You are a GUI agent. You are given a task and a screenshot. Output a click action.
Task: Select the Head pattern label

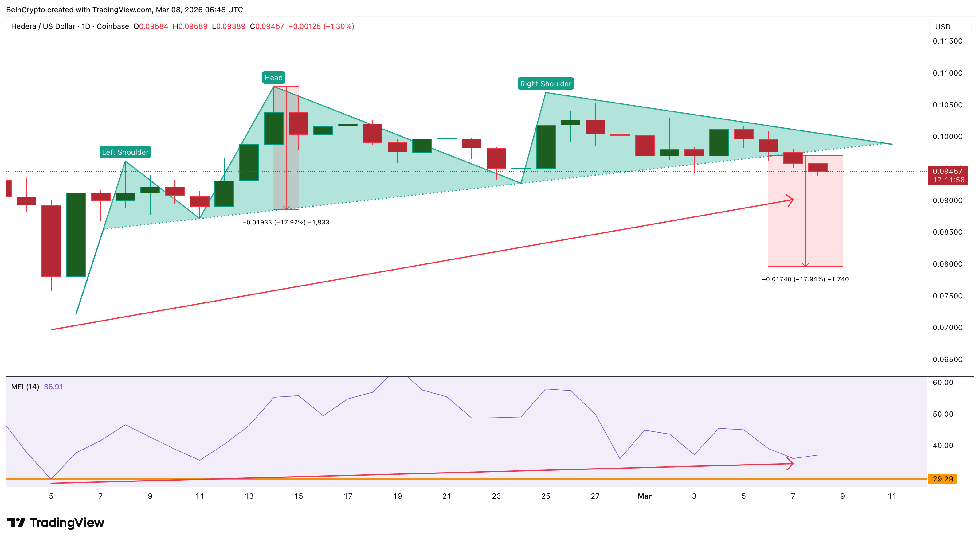[273, 77]
